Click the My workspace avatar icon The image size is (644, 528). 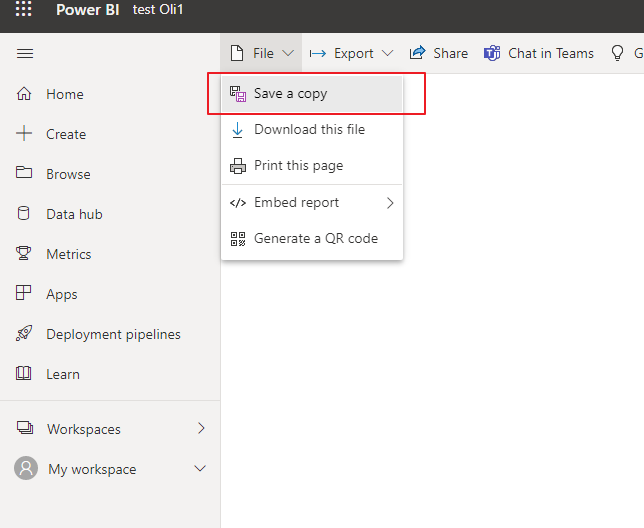tap(26, 468)
